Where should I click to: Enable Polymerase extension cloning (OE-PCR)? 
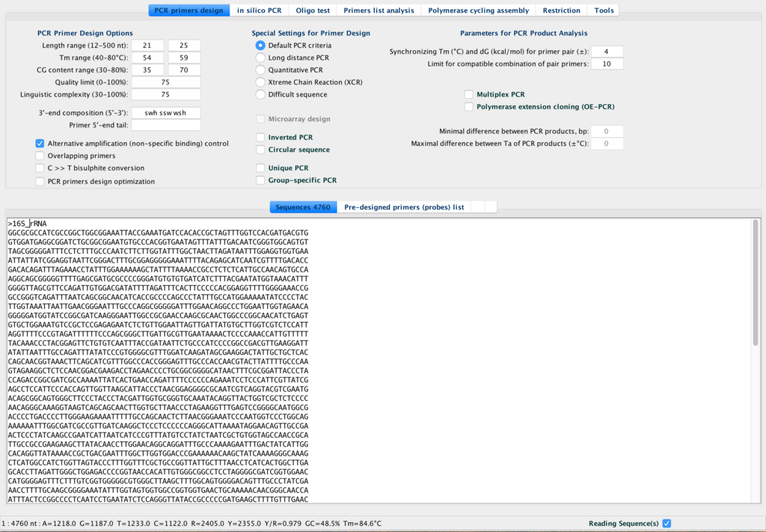pyautogui.click(x=469, y=106)
